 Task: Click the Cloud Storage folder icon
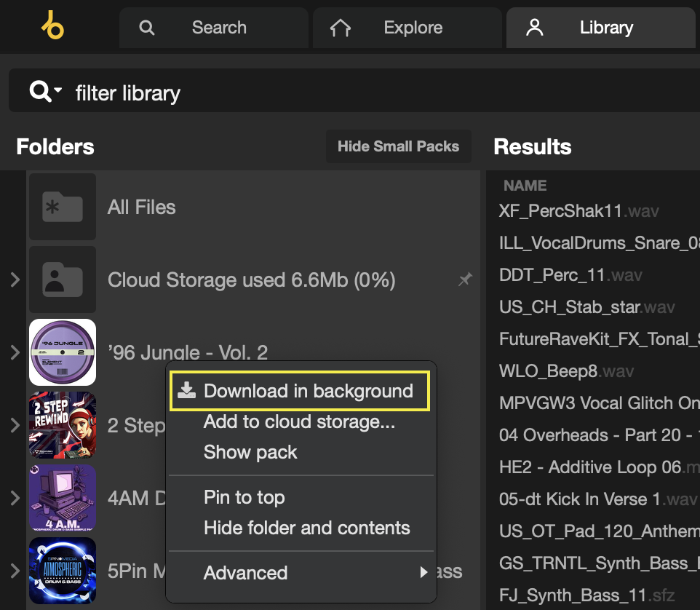tap(63, 280)
